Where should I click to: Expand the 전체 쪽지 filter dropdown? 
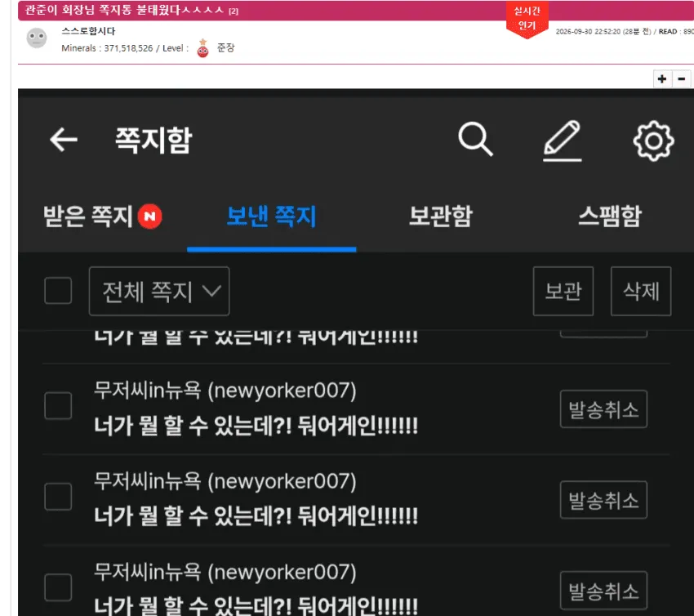(159, 291)
